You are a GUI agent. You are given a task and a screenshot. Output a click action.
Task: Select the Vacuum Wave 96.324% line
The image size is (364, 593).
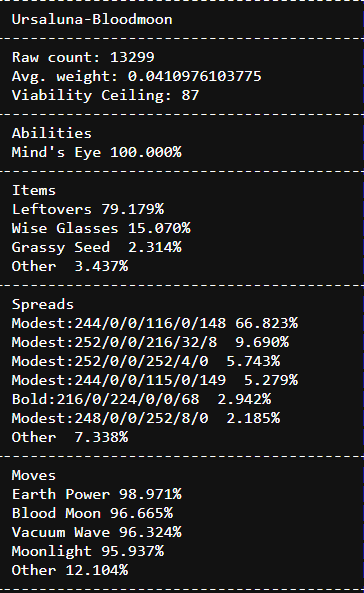[96, 532]
